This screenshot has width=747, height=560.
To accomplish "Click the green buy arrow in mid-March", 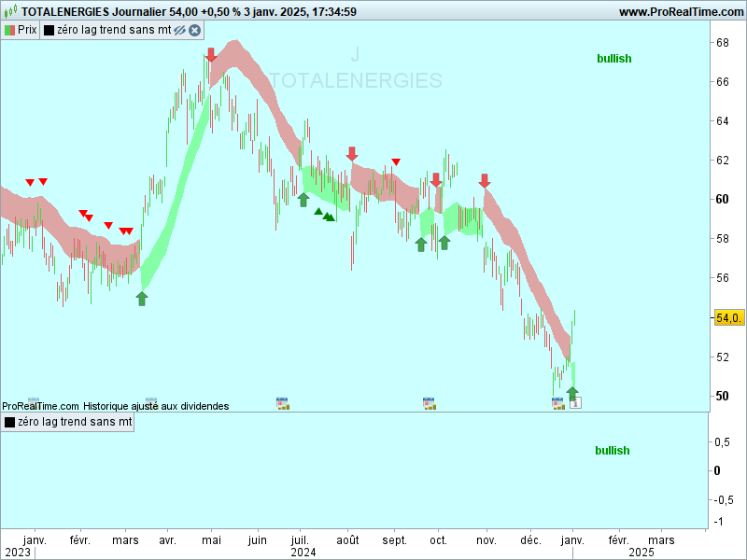I will point(142,299).
